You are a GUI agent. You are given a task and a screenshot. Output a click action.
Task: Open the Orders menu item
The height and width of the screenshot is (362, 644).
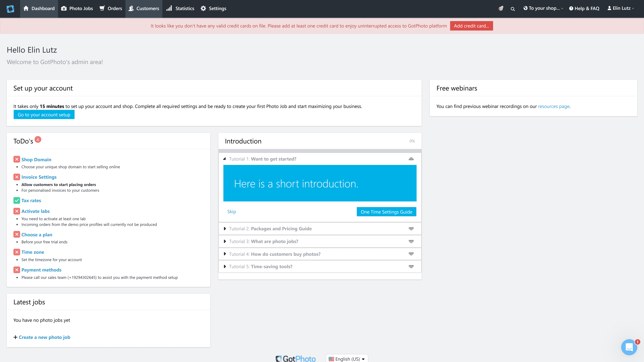pos(111,9)
